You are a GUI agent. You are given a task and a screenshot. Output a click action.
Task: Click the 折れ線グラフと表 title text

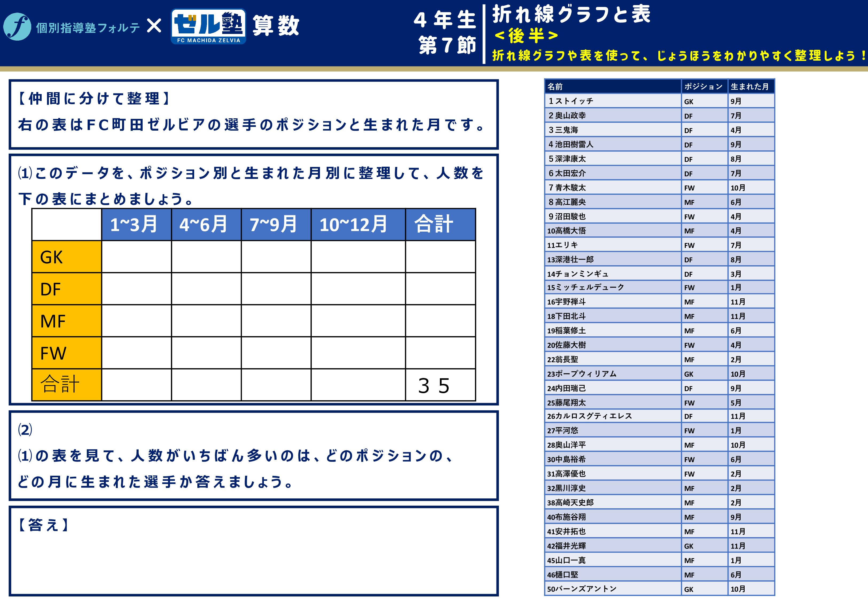click(x=571, y=14)
